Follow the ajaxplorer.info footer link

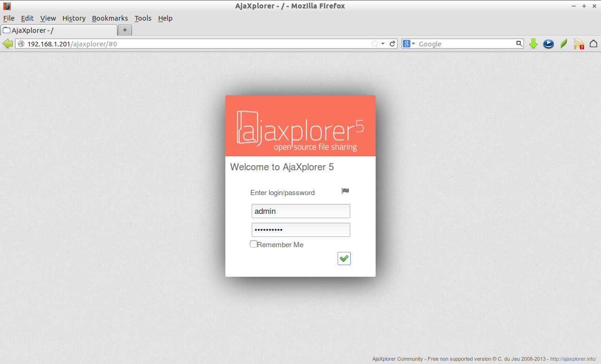pyautogui.click(x=573, y=359)
